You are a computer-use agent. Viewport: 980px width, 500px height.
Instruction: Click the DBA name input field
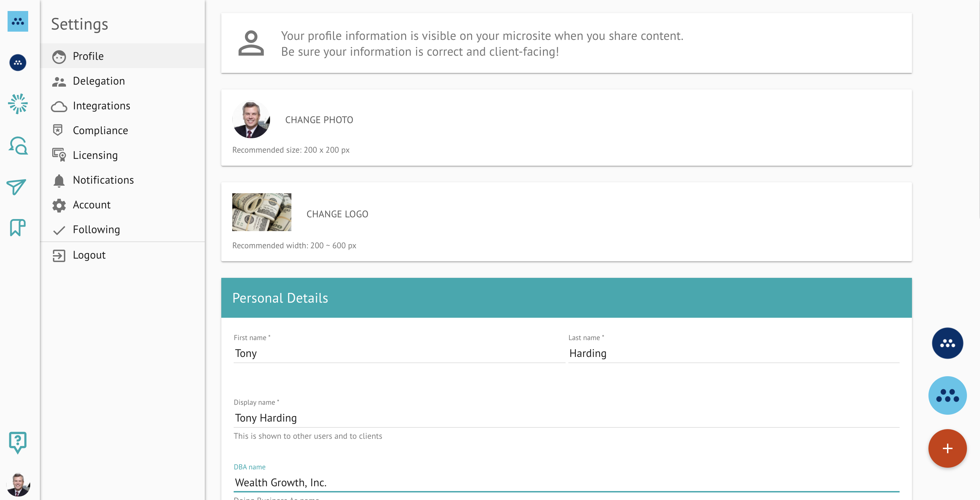566,482
